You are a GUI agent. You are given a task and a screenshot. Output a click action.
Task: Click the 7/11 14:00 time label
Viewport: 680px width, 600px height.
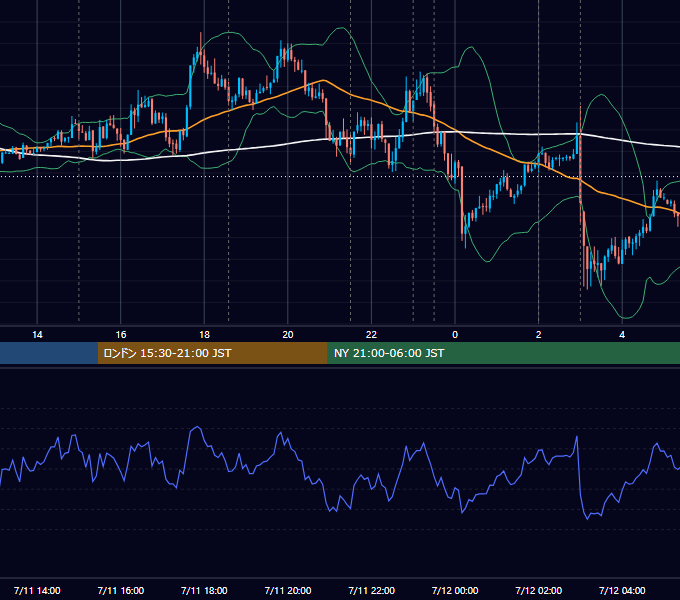tap(37, 590)
